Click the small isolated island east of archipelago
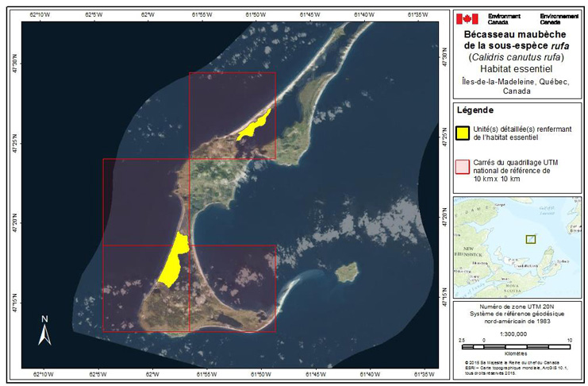The width and height of the screenshot is (588, 386). 346,275
